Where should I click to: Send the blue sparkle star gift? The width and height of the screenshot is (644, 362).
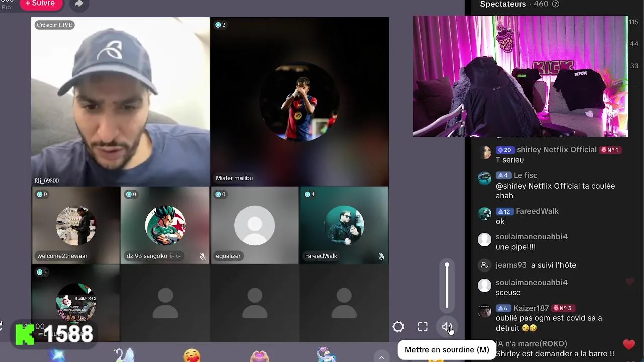(x=56, y=355)
